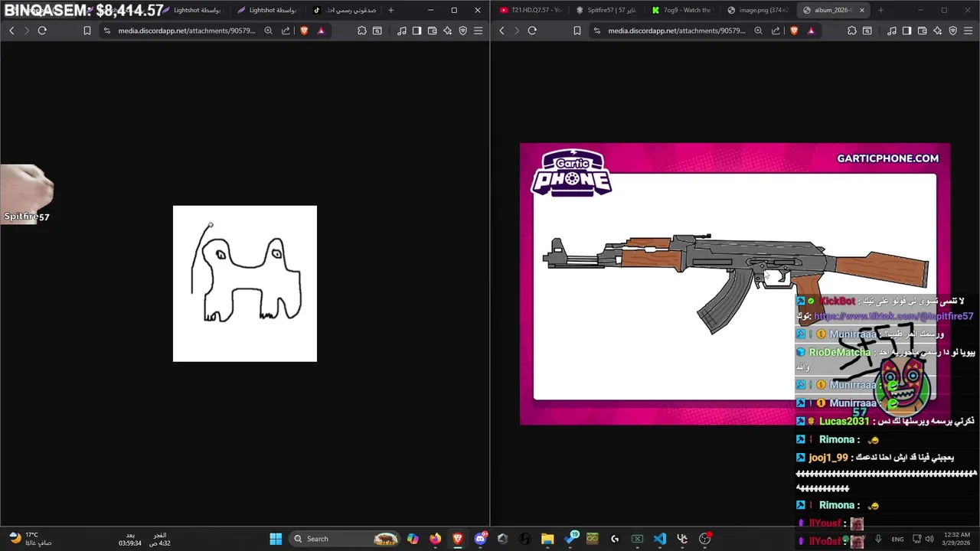The width and height of the screenshot is (980, 551).
Task: Open the tiktok.com link in chat overlay
Action: (x=893, y=316)
